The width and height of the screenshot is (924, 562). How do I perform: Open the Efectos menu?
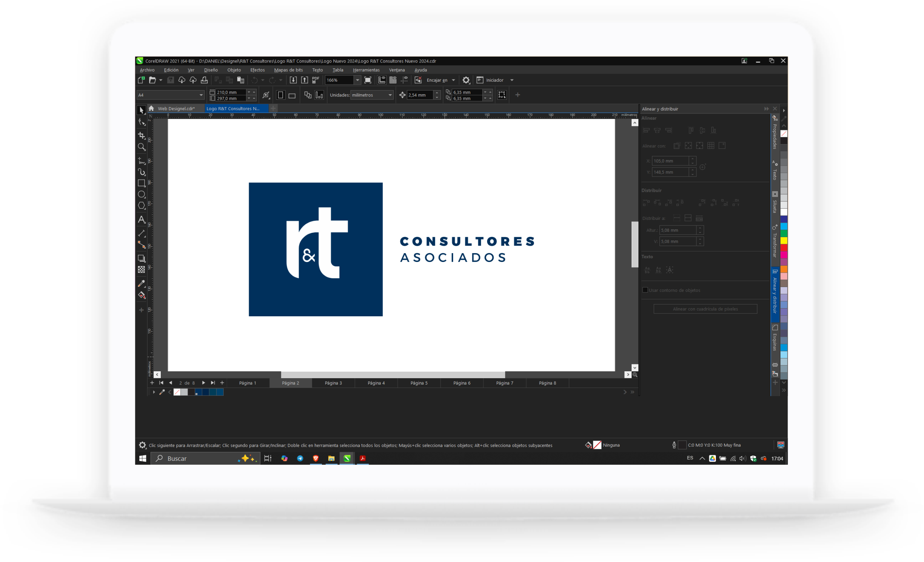257,70
